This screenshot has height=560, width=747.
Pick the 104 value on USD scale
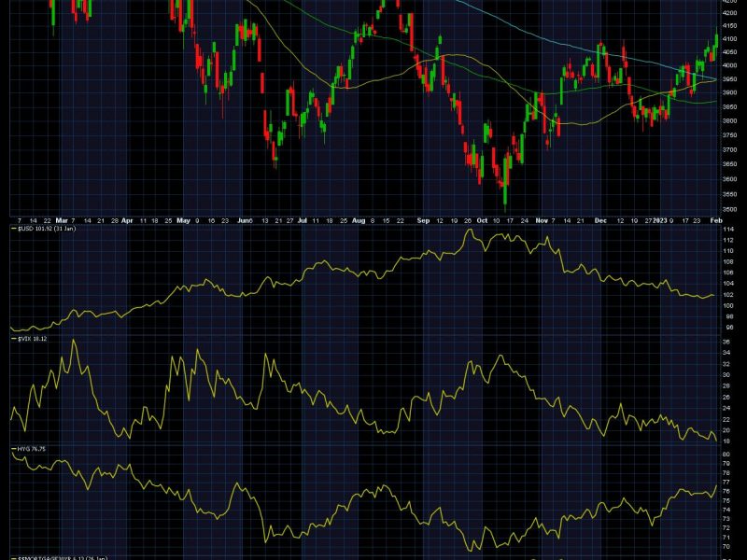tap(728, 284)
